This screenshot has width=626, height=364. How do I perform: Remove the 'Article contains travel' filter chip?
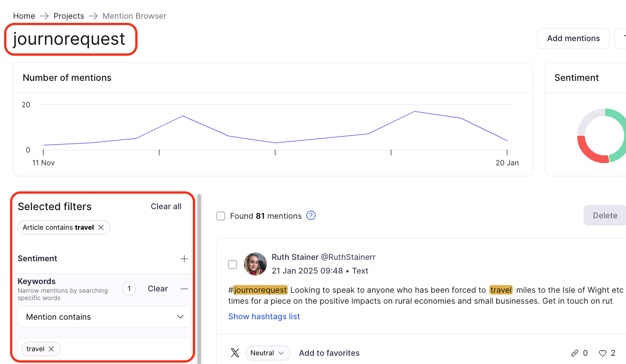tap(101, 227)
